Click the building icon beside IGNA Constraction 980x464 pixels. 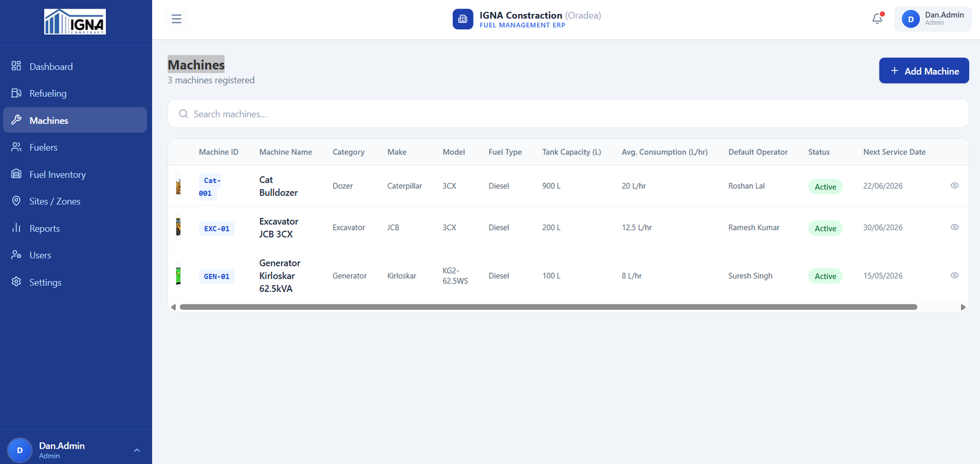click(463, 19)
